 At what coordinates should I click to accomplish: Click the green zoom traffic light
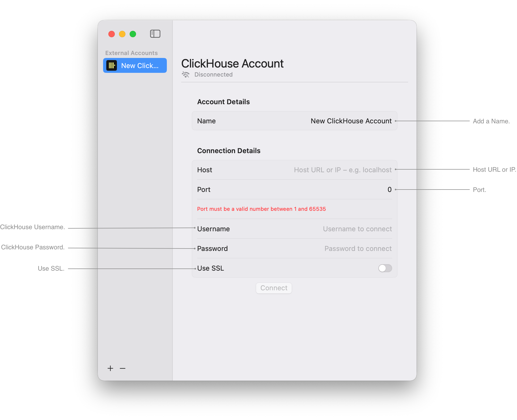[x=133, y=34]
